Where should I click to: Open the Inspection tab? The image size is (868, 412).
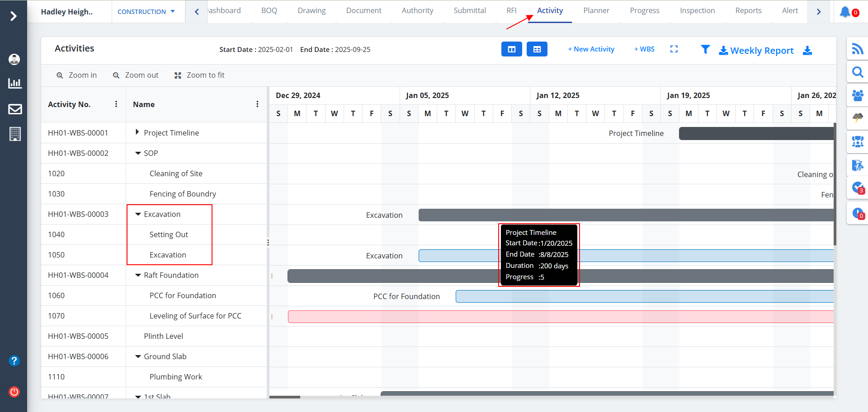(x=697, y=10)
